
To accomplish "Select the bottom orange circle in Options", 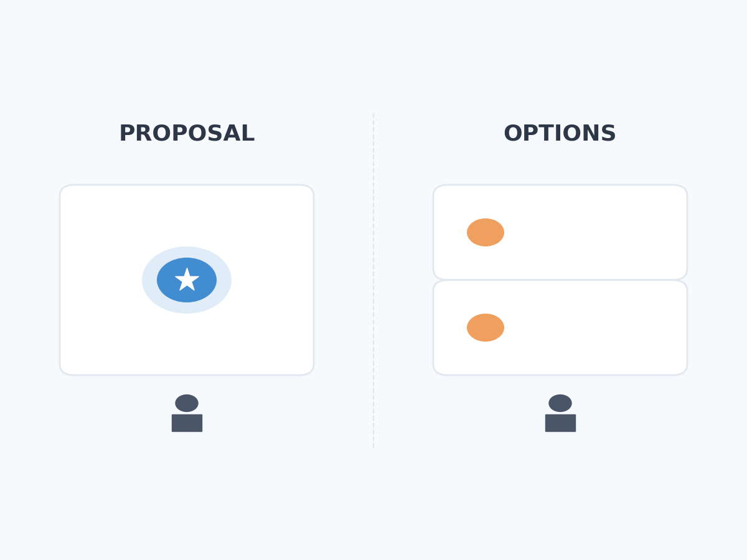I will (x=486, y=327).
